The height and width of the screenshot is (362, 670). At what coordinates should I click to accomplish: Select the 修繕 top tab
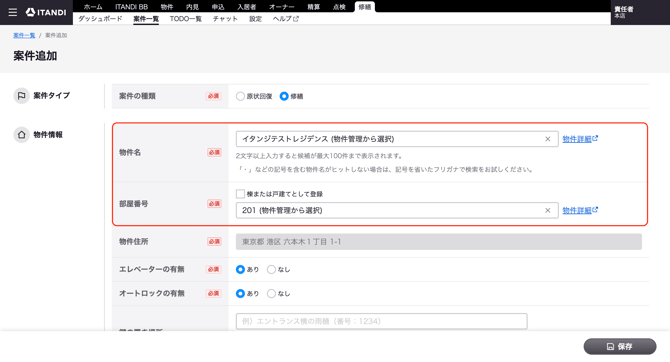click(364, 7)
